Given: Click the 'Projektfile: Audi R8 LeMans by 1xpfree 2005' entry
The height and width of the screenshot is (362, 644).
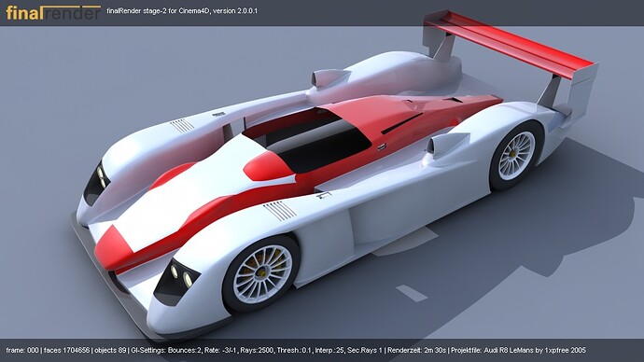Looking at the screenshot, I should 519,350.
